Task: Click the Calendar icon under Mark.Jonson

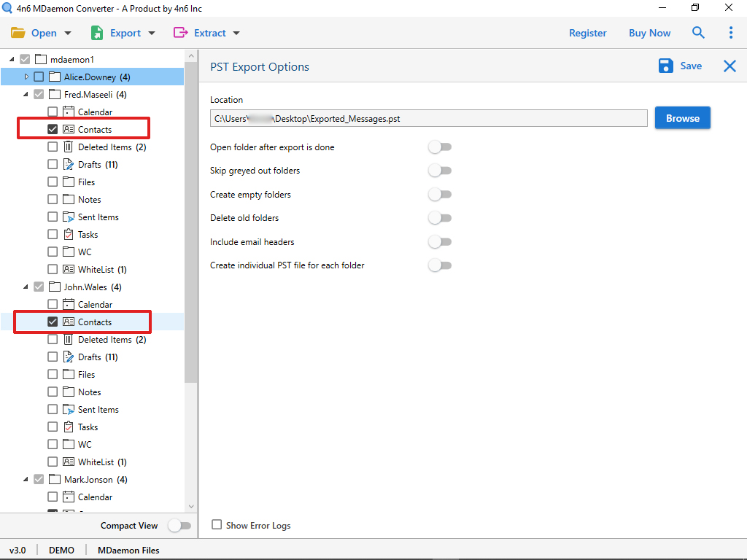Action: click(x=69, y=497)
